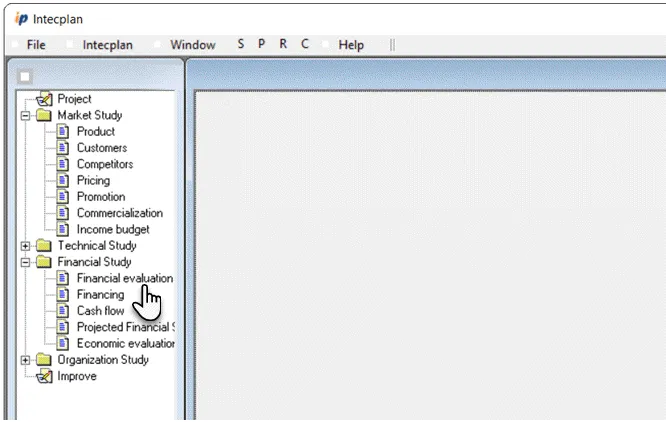The image size is (666, 422).
Task: Click the Pricing document icon
Action: (x=63, y=180)
